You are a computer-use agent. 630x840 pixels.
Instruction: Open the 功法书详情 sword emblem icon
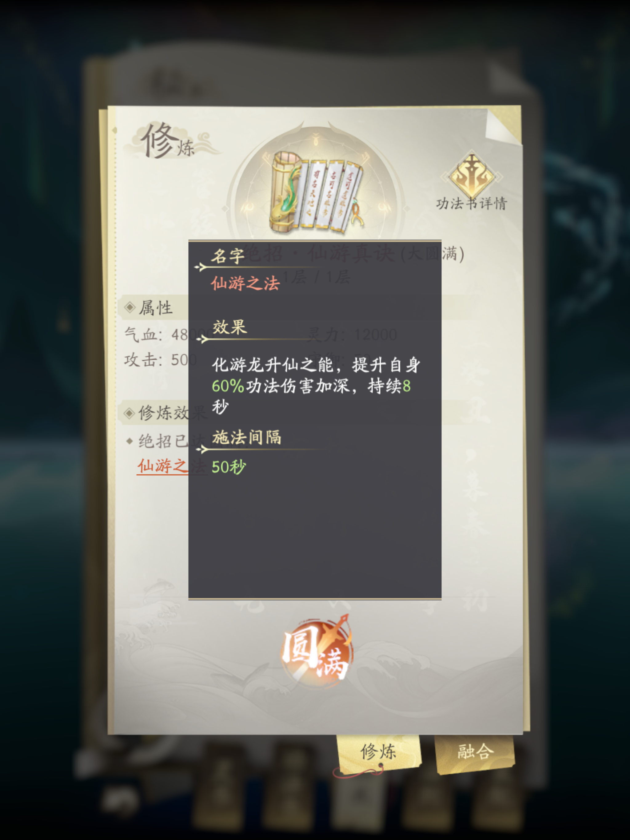pos(472,174)
